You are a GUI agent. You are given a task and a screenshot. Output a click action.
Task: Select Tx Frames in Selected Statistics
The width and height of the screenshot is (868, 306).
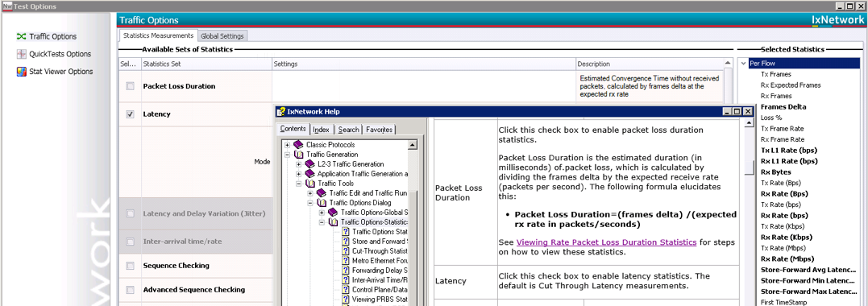click(776, 74)
